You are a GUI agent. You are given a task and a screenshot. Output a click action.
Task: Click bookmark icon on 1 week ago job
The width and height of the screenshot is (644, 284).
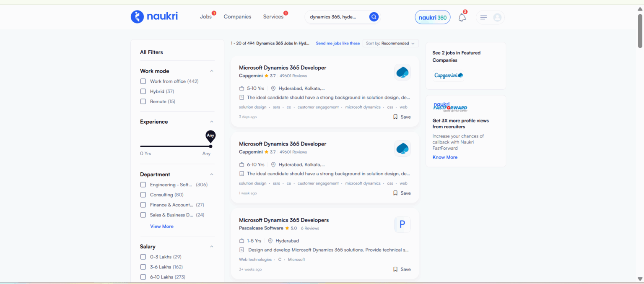point(395,193)
